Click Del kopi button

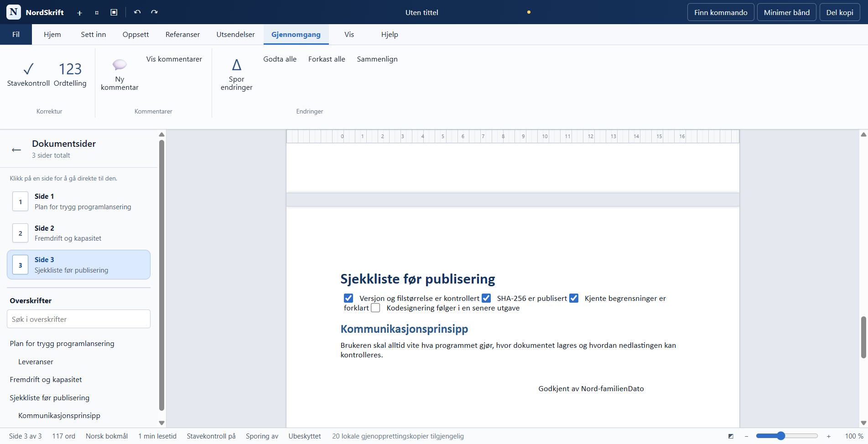click(840, 12)
